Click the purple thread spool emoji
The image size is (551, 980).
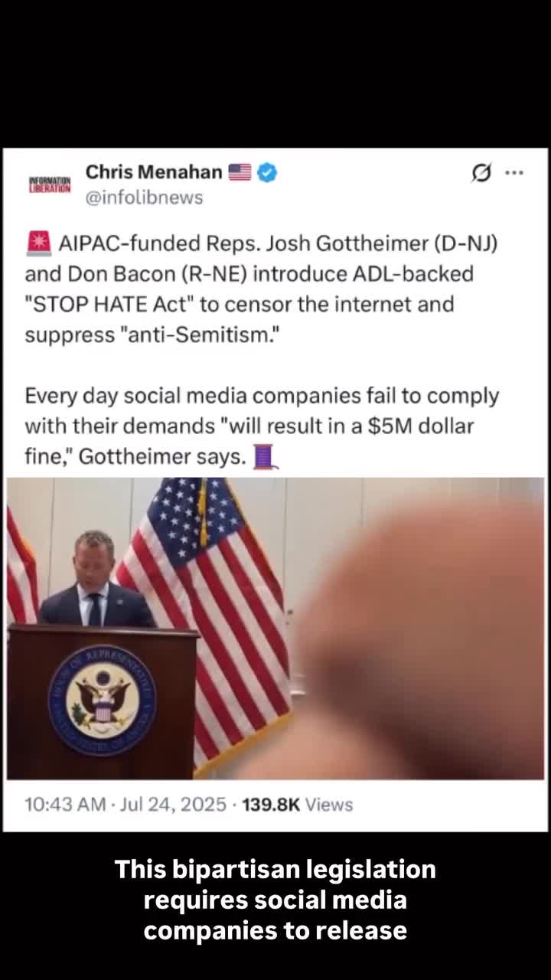coord(264,458)
